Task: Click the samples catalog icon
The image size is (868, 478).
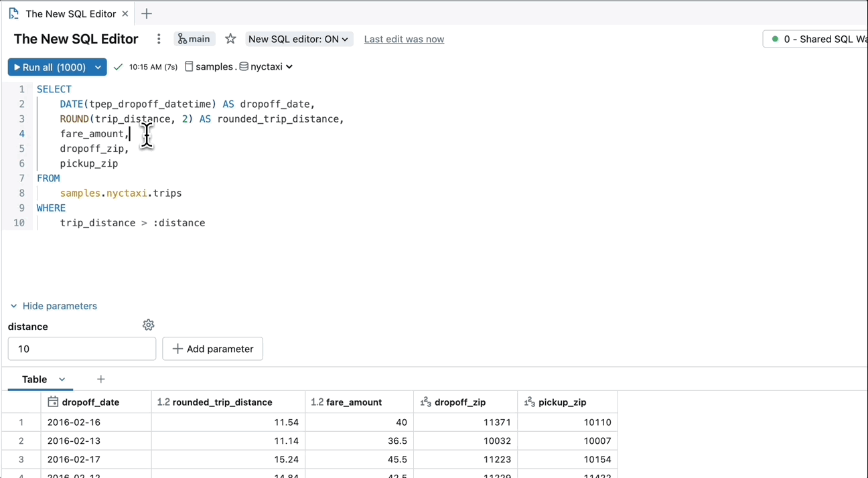Action: pos(190,66)
